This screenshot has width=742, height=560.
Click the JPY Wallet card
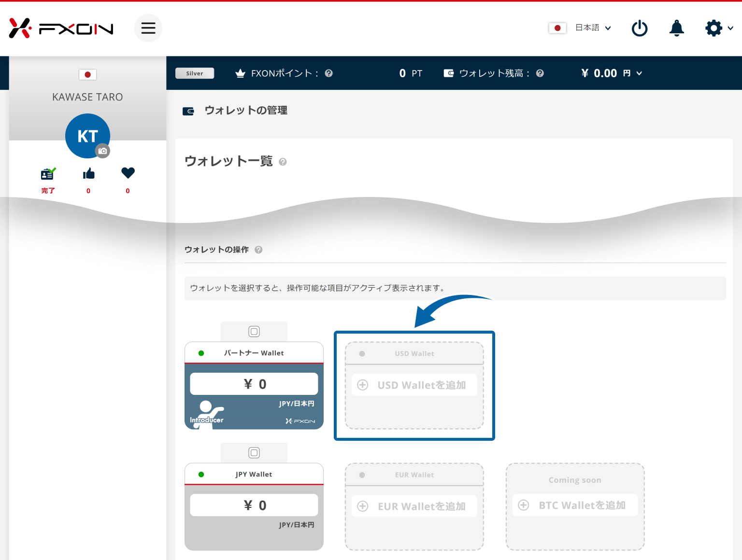click(254, 507)
